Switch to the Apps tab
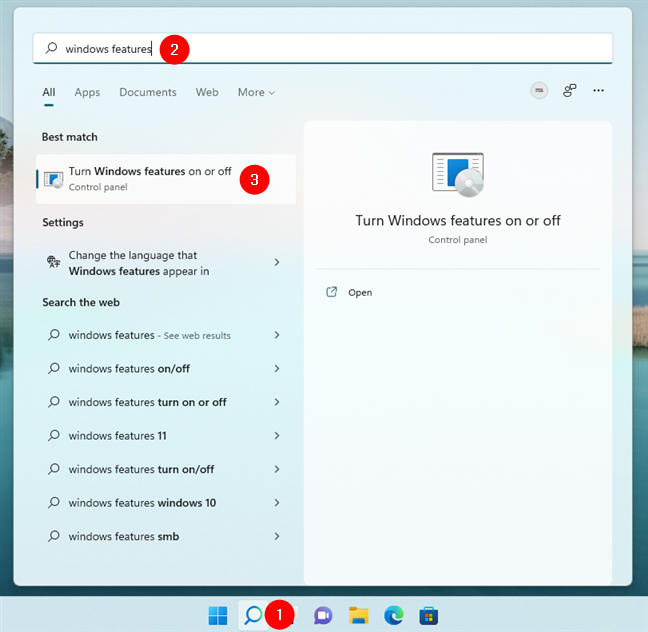Image resolution: width=648 pixels, height=632 pixels. 87,92
